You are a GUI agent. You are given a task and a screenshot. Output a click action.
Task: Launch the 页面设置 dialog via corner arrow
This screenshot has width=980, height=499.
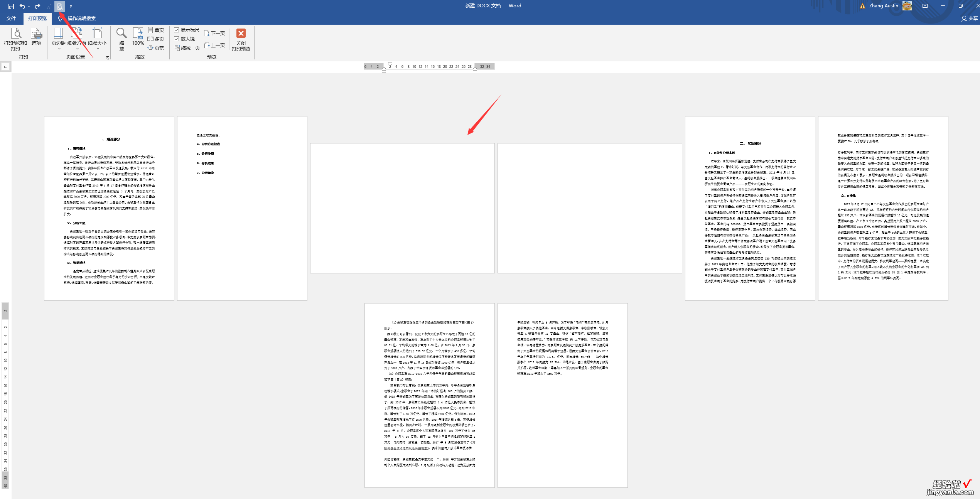coord(108,58)
